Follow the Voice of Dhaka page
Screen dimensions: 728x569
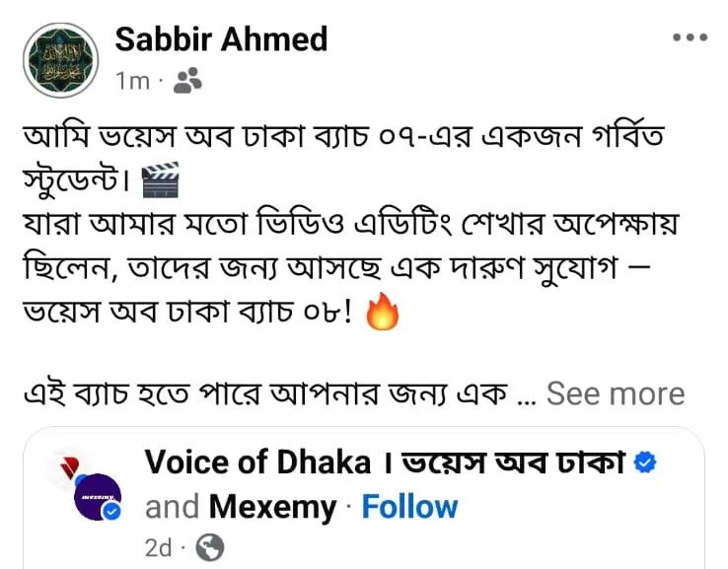[409, 507]
